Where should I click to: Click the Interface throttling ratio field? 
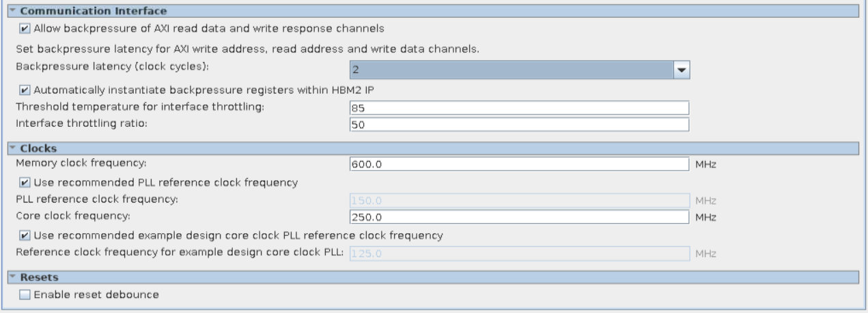tap(518, 125)
